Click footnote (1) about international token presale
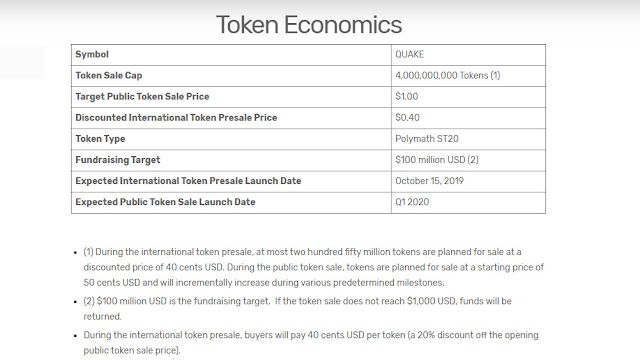Screen dimensions: 640x360 [313, 267]
